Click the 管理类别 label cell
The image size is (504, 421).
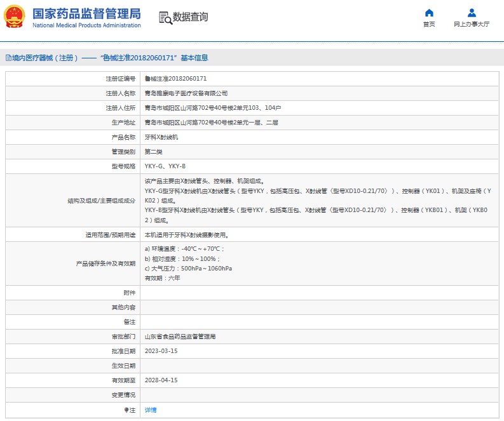[72, 152]
